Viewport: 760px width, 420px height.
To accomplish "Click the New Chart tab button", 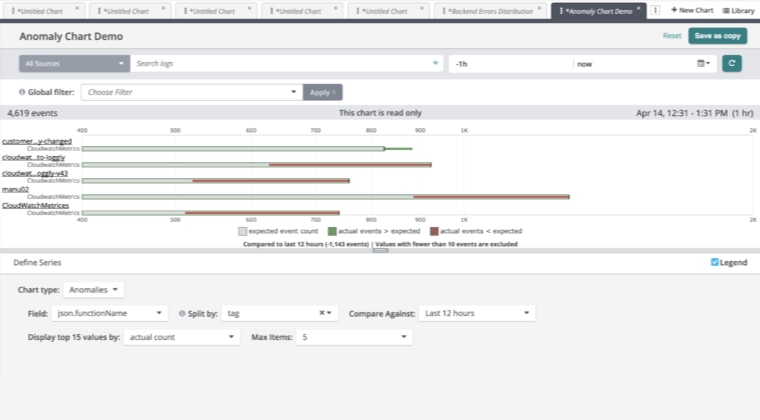I will (692, 10).
